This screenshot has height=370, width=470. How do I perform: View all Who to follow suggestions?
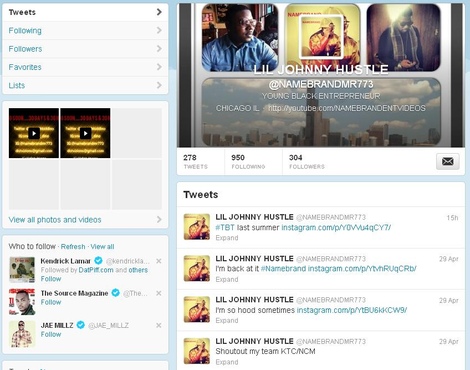tap(102, 247)
